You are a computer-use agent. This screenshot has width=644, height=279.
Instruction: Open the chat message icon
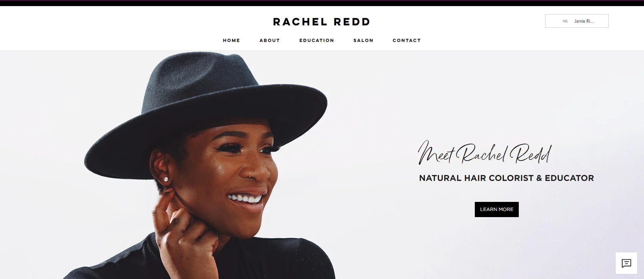point(626,263)
